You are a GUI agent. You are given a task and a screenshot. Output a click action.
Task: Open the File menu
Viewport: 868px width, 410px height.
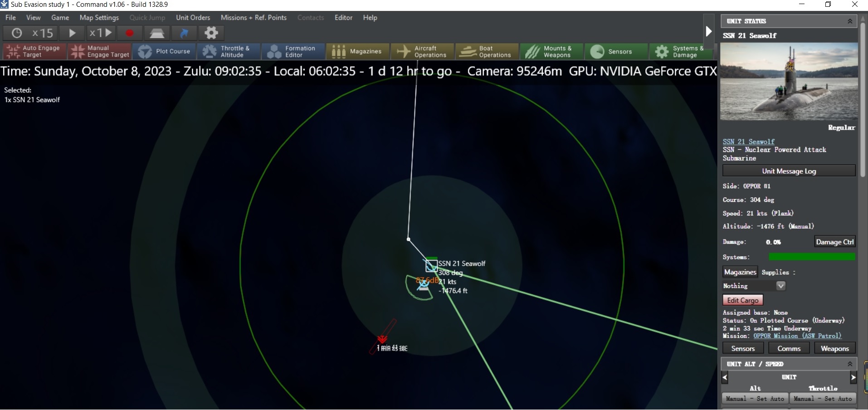pos(10,18)
